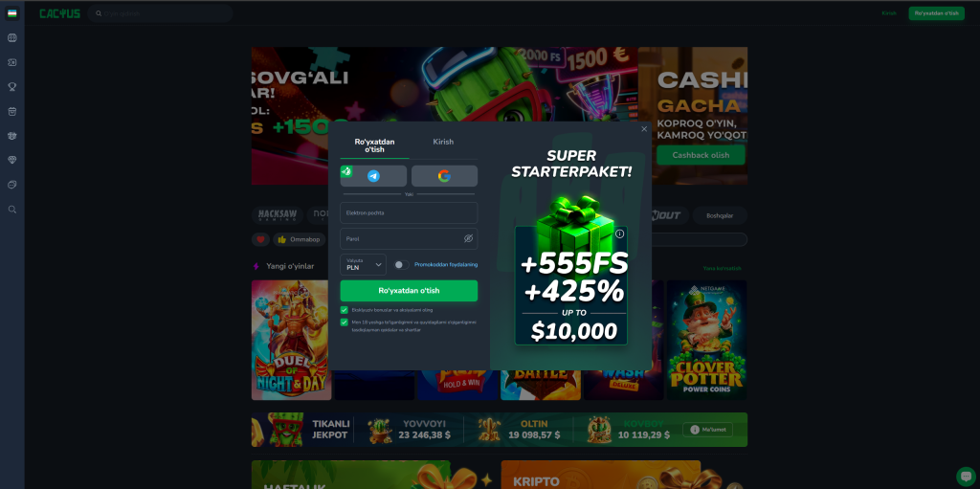Open the live chat bubble icon
This screenshot has width=980, height=489.
pyautogui.click(x=966, y=476)
